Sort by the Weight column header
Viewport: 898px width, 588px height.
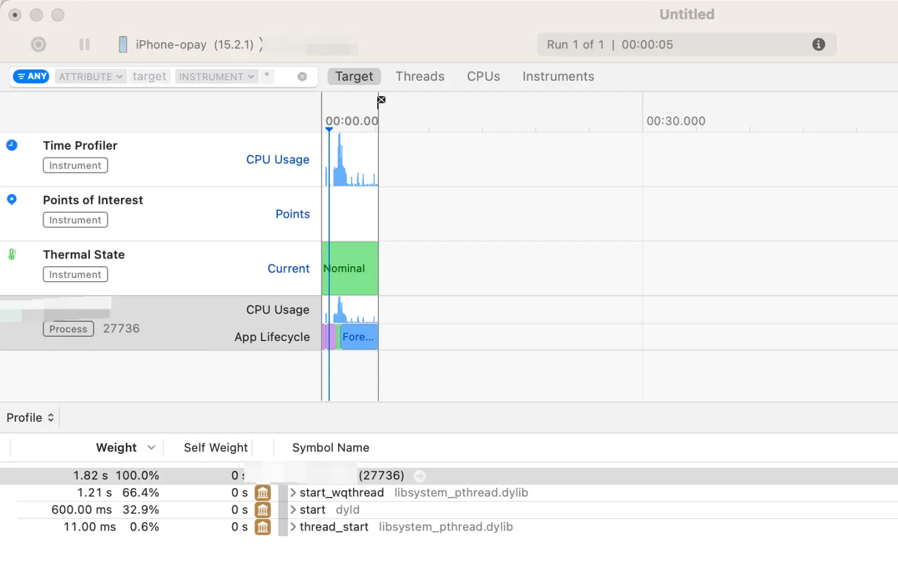pyautogui.click(x=117, y=448)
